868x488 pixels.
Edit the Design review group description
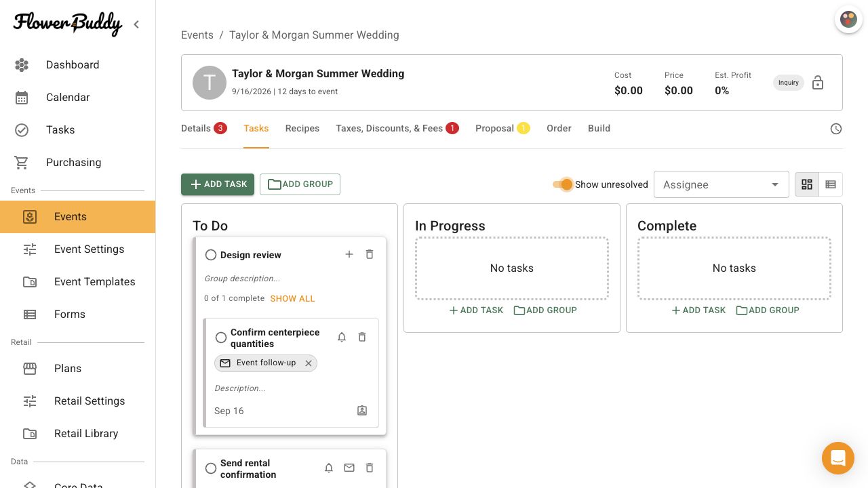tap(242, 279)
